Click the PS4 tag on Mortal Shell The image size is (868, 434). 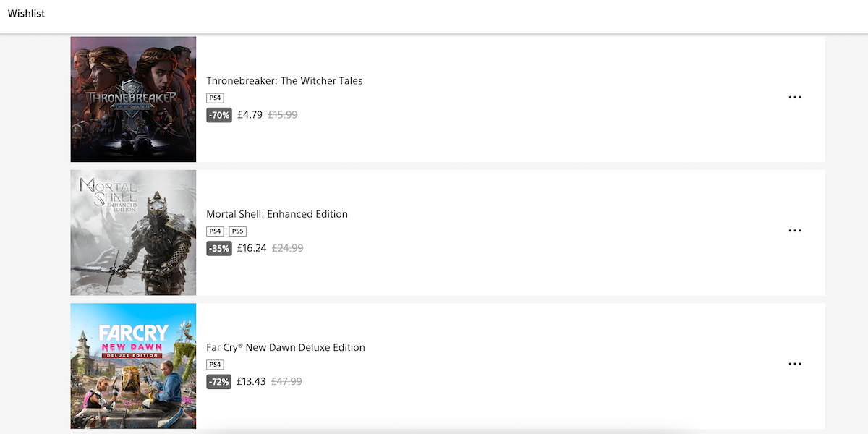point(215,231)
